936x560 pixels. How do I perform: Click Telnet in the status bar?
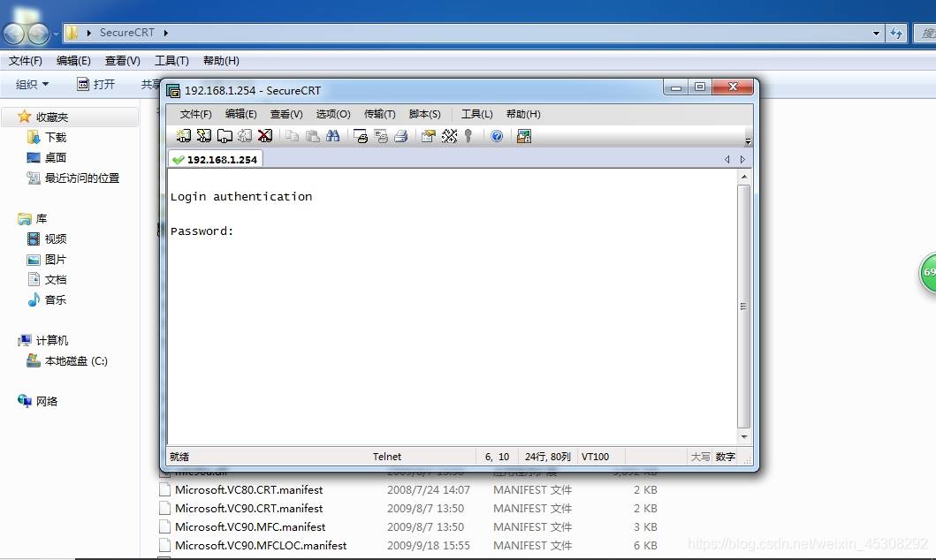(387, 457)
